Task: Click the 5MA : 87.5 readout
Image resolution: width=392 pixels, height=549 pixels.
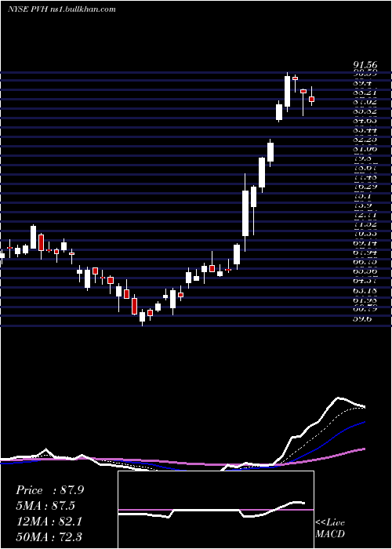Action: [45, 506]
